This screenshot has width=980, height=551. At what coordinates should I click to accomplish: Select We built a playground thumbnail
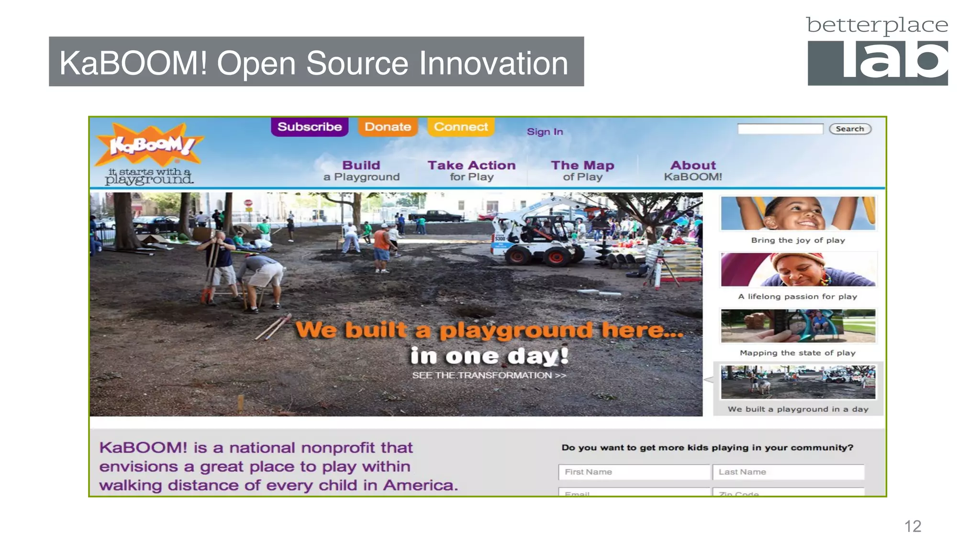(x=798, y=383)
